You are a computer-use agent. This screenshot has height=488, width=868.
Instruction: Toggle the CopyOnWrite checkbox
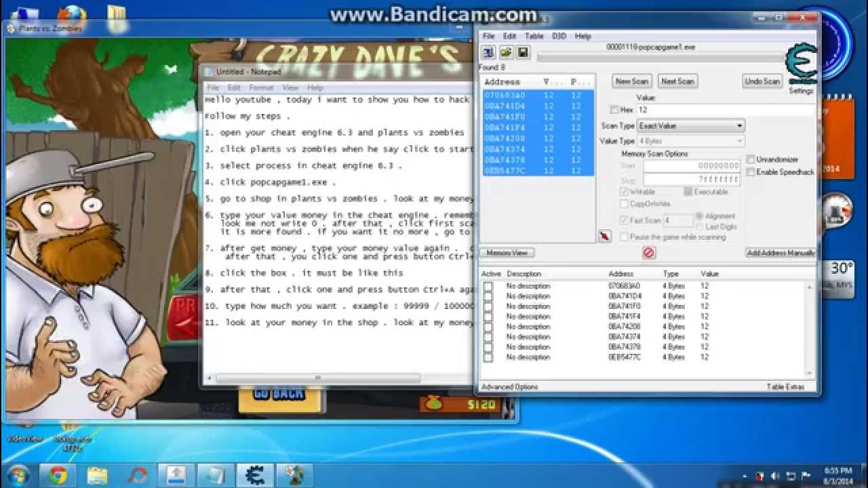[x=624, y=204]
